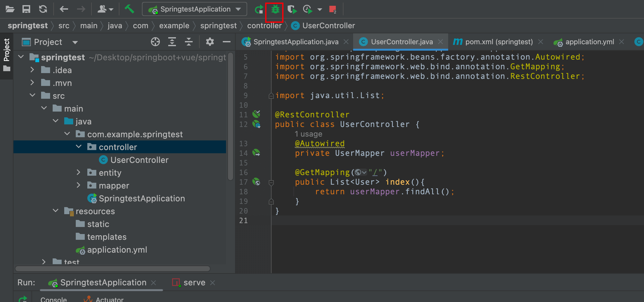644x302 pixels.
Task: Click 'src' in the breadcrumb bar
Action: click(64, 26)
